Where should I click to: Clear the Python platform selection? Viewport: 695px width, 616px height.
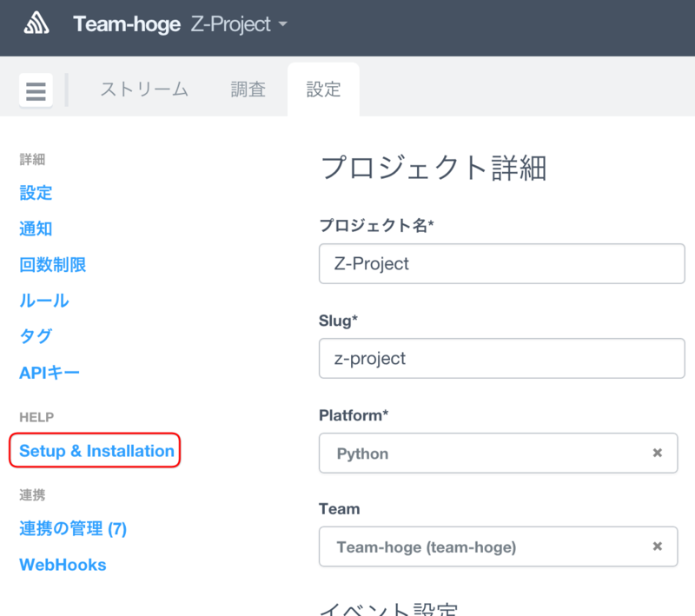click(x=658, y=453)
